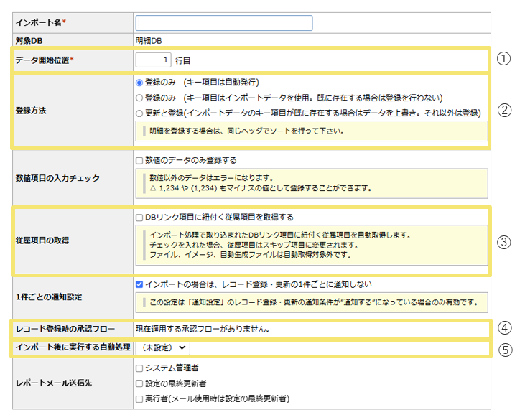Select 登録のみ (キー項目は自動発行) radio option

point(139,83)
